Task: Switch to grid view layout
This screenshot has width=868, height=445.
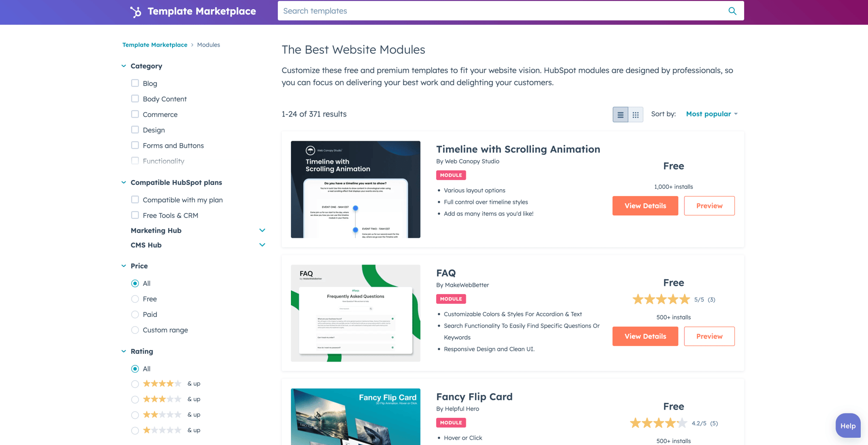Action: (636, 115)
